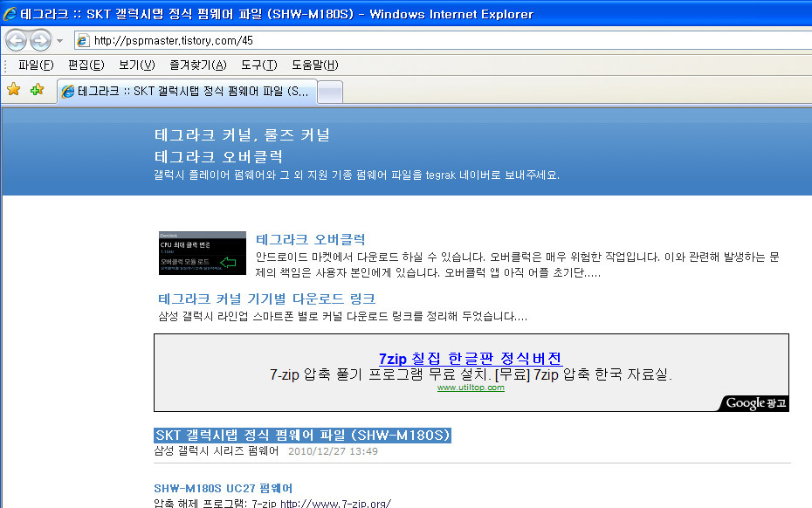Visit www.utiltop.com ad URL
The width and height of the screenshot is (812, 508).
tap(471, 388)
